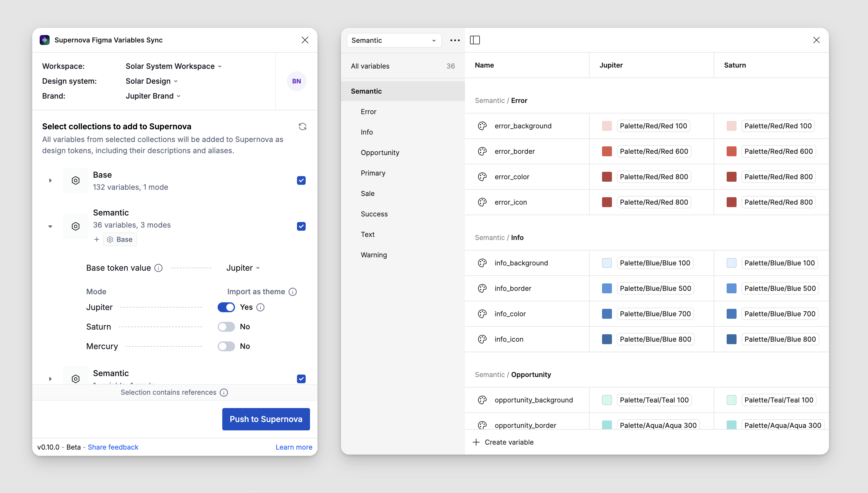Click info icon next to Import as theme
This screenshot has width=868, height=493.
click(293, 292)
